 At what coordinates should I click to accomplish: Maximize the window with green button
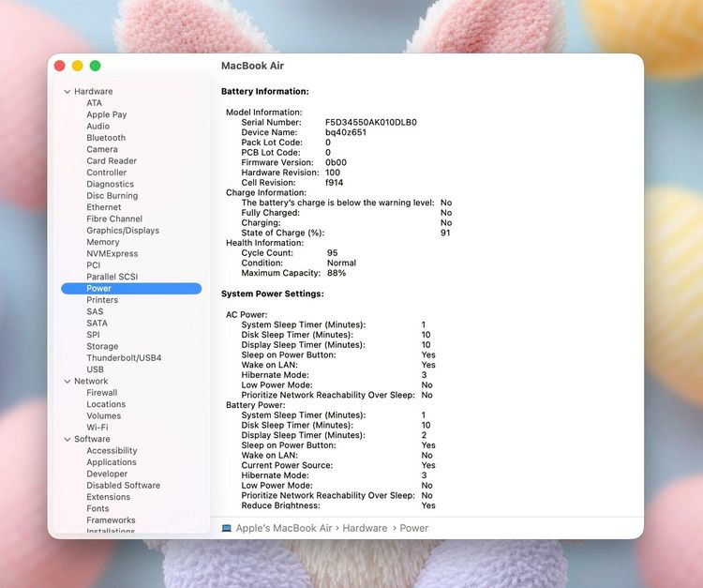click(x=95, y=66)
